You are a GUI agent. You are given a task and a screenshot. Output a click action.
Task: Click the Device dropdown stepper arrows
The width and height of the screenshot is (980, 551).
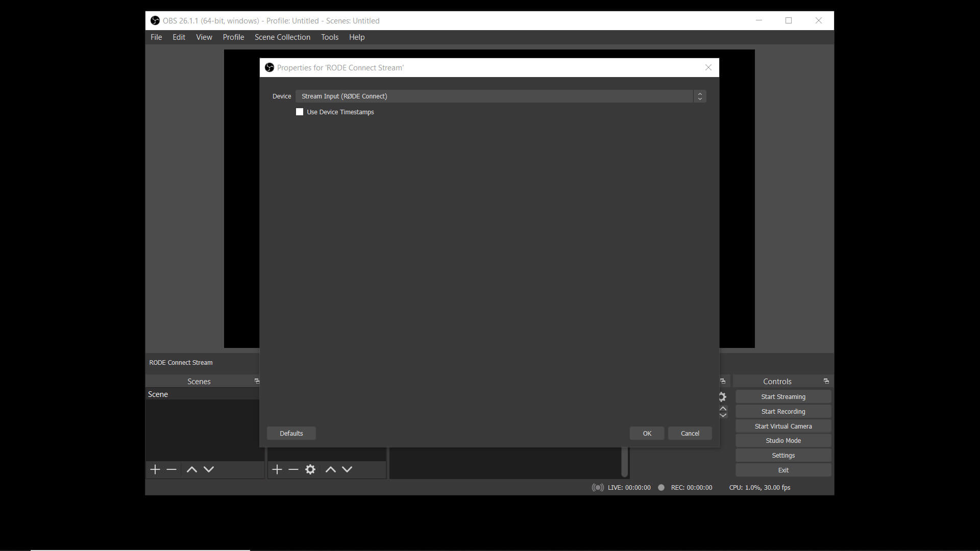699,96
